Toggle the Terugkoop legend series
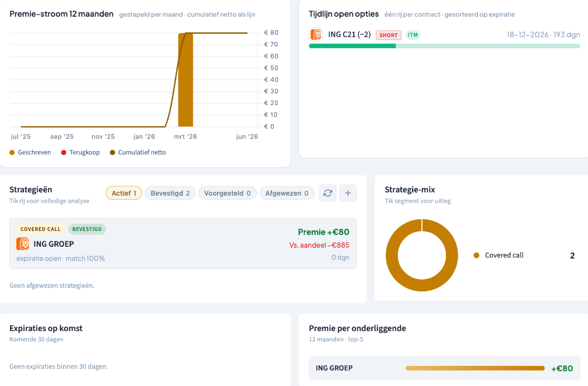 point(80,153)
